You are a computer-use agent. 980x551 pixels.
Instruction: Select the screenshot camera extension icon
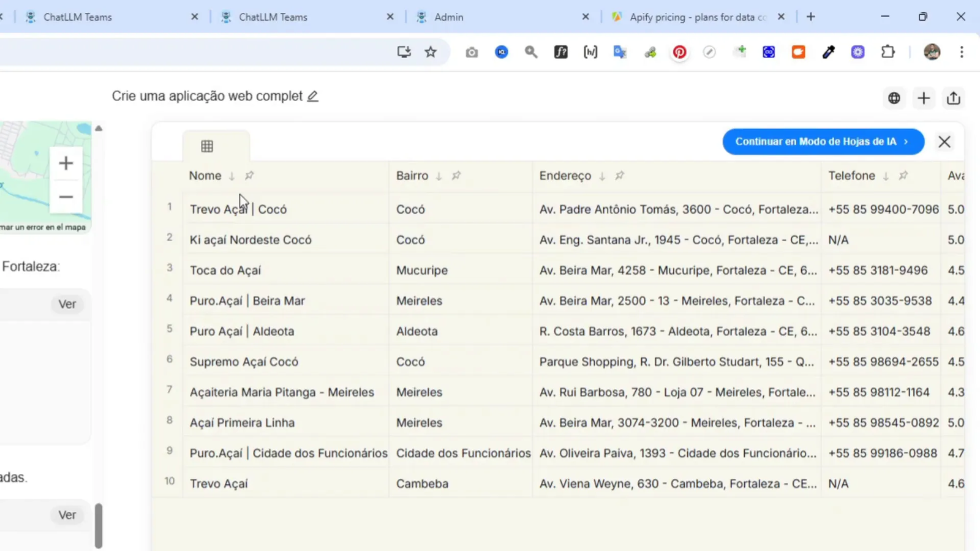472,52
